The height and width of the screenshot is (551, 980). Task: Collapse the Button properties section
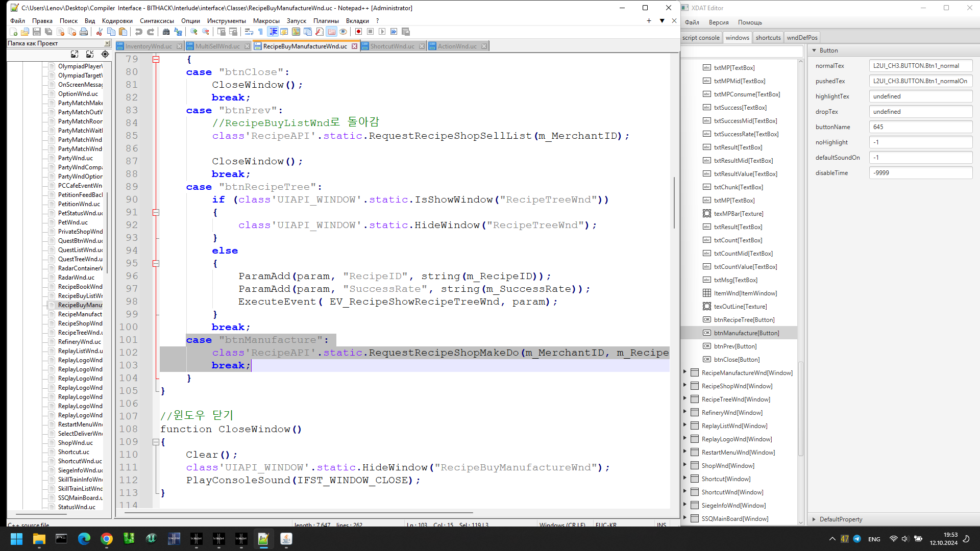(814, 51)
